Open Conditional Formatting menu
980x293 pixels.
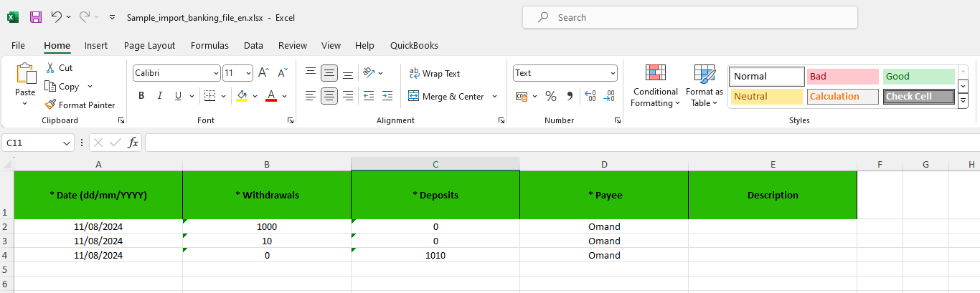[x=655, y=86]
